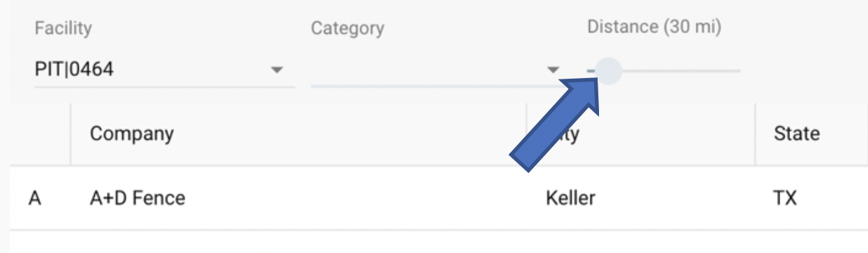Open the Category dropdown arrow
The image size is (868, 253).
(x=553, y=70)
